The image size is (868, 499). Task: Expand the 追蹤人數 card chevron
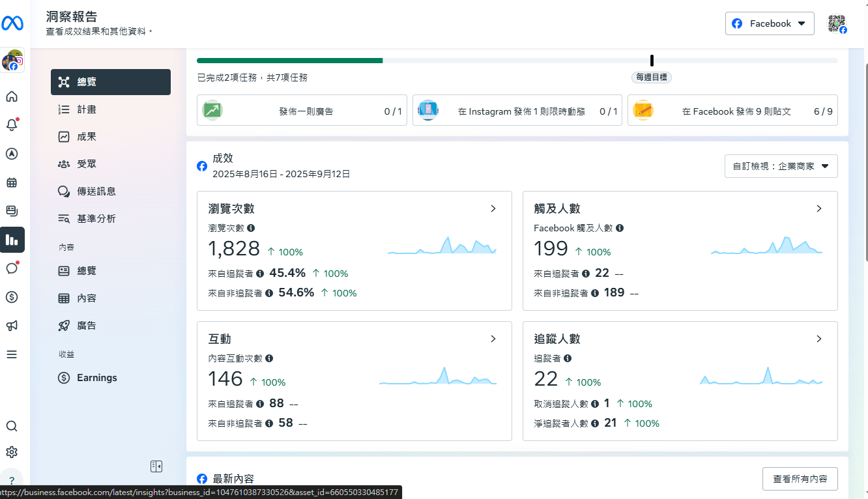coord(819,339)
